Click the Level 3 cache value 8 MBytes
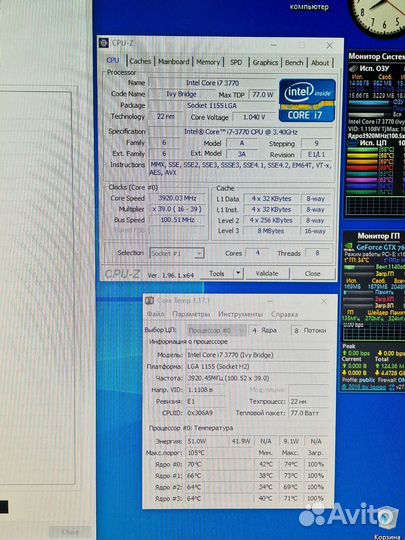The image size is (405, 540). point(271,231)
